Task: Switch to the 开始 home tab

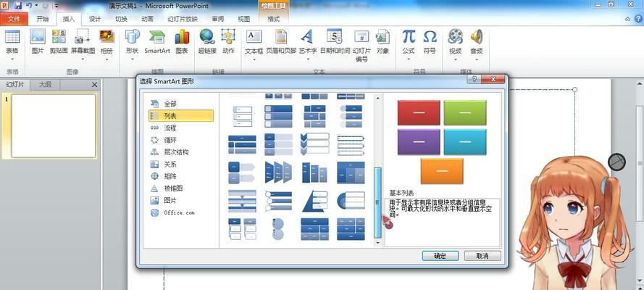Action: point(42,19)
